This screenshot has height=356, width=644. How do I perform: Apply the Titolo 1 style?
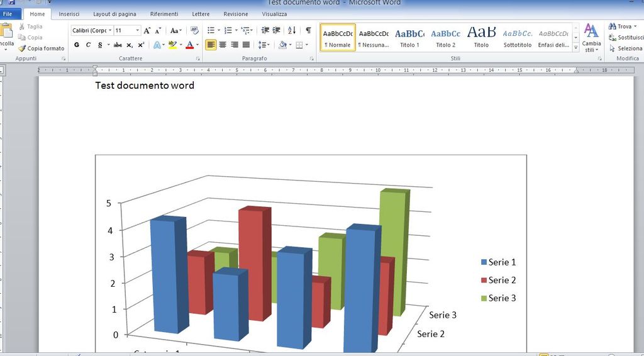pos(409,37)
